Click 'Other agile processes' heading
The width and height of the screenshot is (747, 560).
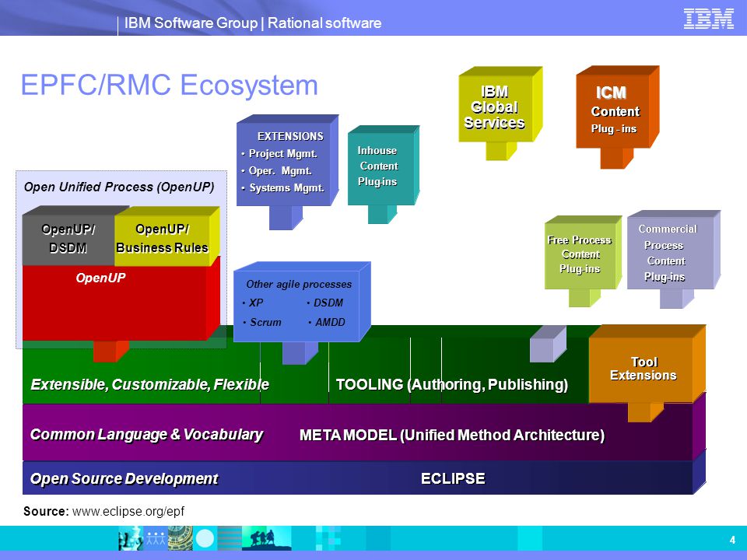[x=299, y=285]
